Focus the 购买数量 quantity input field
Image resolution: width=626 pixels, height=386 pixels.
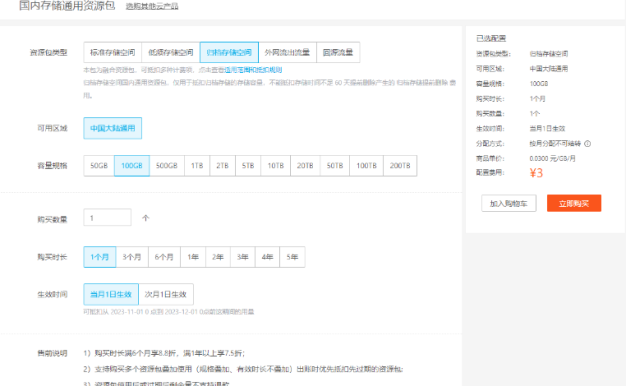click(107, 218)
